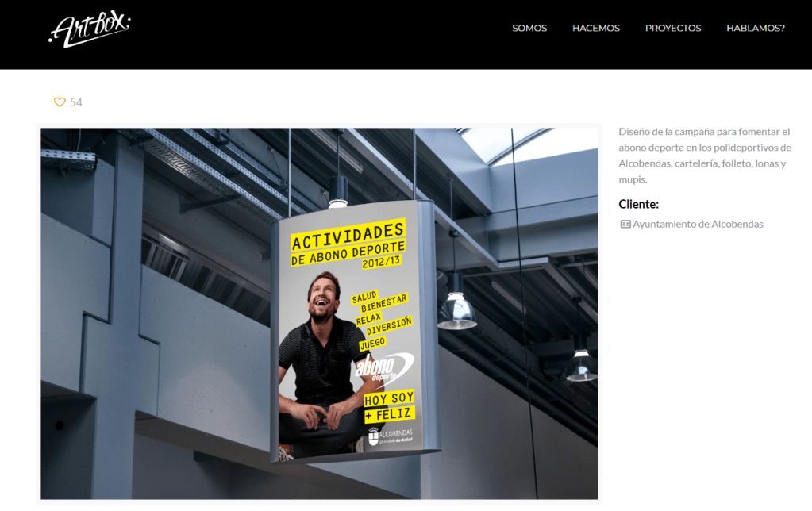Click the client card icon beside Ayuntamiento
Screen dimensions: 812x511
[625, 225]
